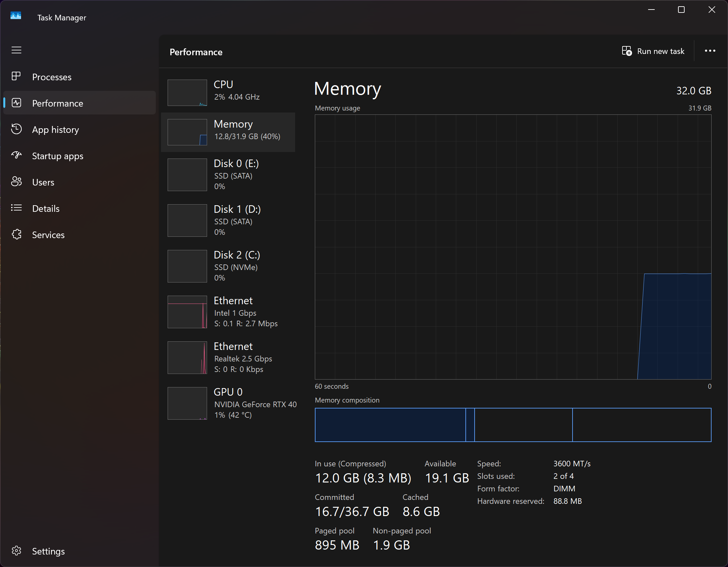Click the Memory composition bar

click(x=513, y=425)
